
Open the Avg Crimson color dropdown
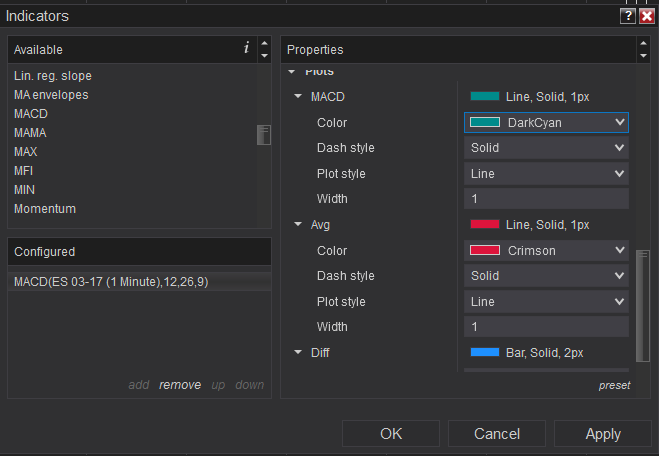click(x=546, y=250)
